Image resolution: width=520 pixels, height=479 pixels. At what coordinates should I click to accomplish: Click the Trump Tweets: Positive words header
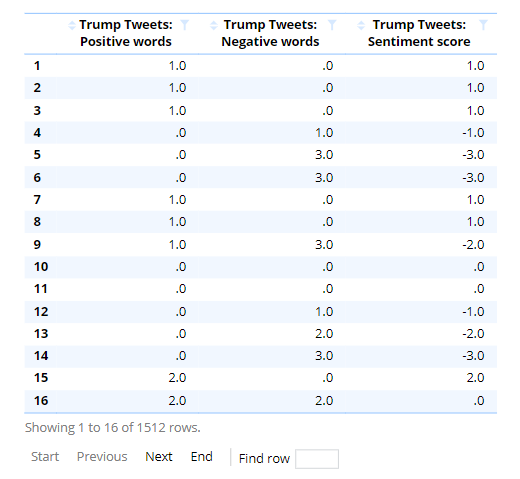126,33
